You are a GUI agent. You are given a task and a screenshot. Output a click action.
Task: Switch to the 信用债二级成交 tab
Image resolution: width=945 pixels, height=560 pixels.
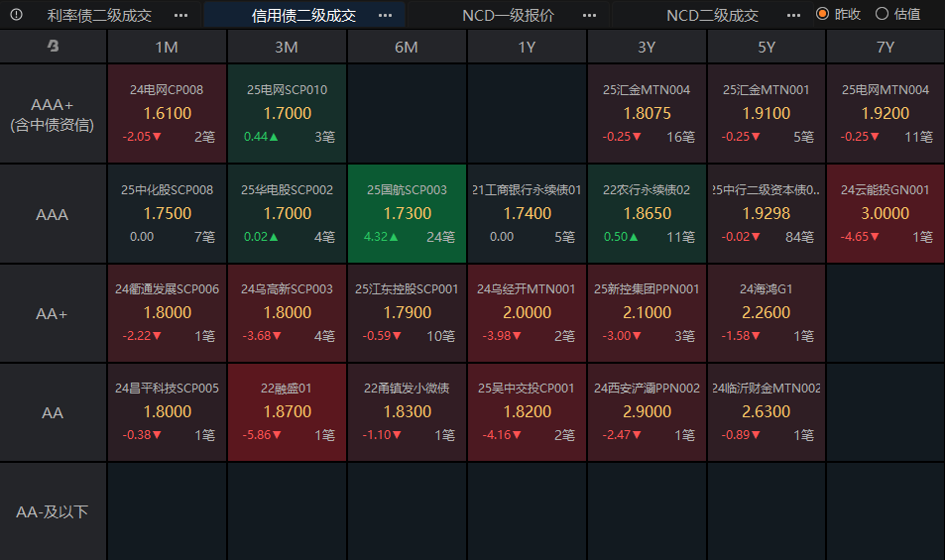[x=303, y=15]
